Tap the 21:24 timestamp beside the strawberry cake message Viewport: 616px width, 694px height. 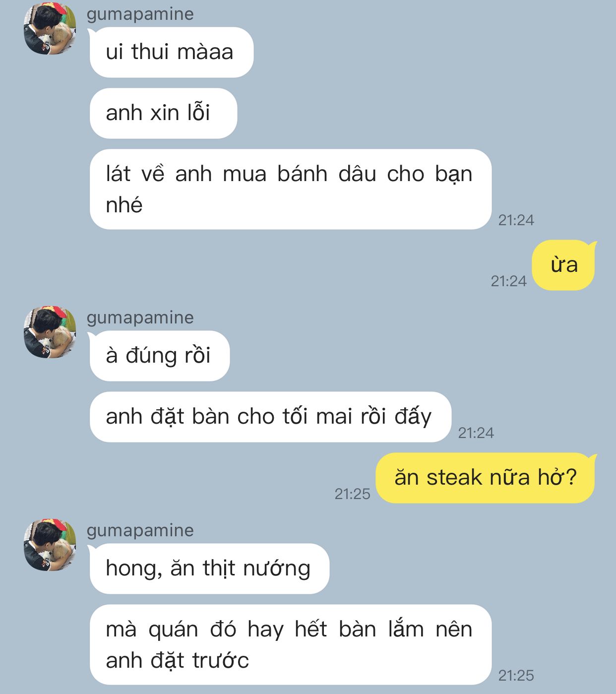(516, 220)
